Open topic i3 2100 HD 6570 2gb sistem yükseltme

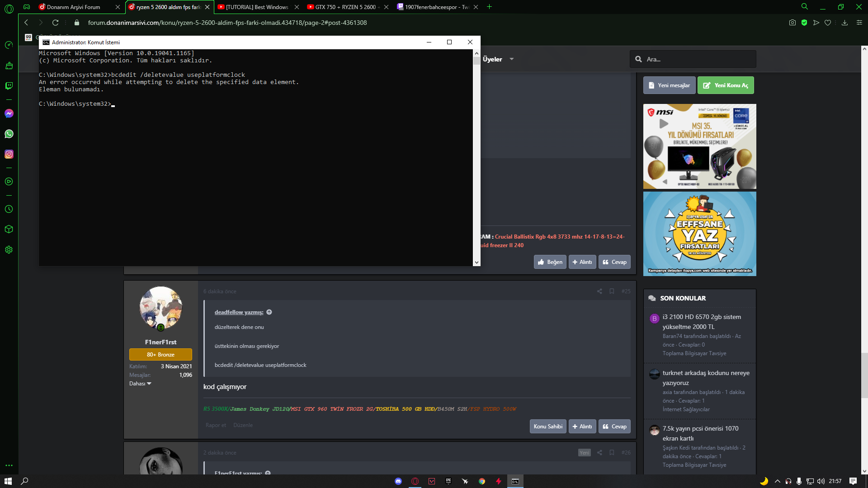click(x=702, y=322)
